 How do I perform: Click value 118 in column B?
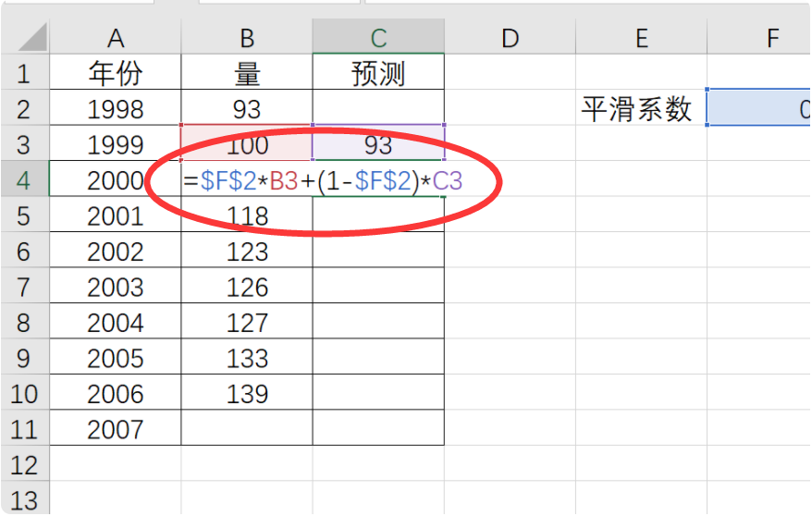(247, 215)
